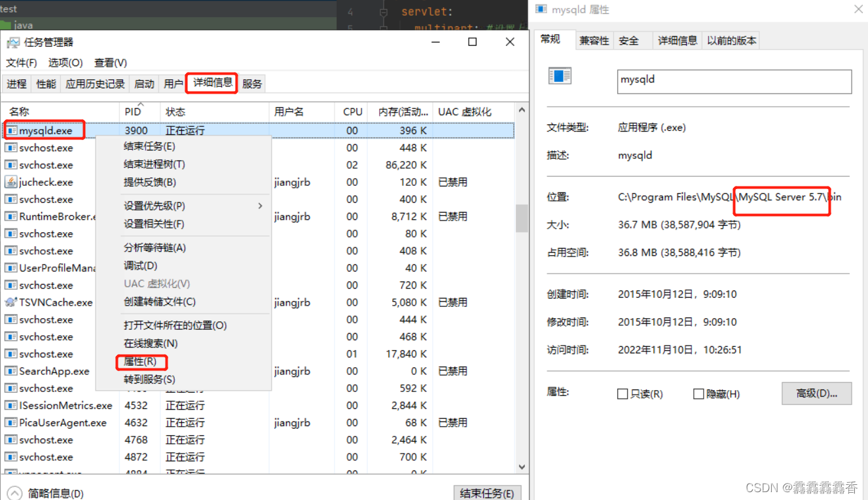868x500 pixels.
Task: Click UserProfileManager process icon
Action: [x=11, y=268]
